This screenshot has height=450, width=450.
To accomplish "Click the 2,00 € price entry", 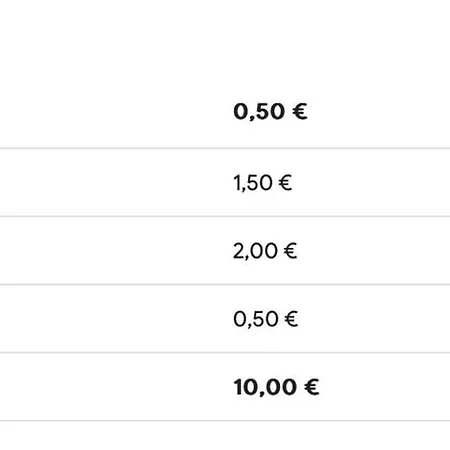I will click(265, 251).
